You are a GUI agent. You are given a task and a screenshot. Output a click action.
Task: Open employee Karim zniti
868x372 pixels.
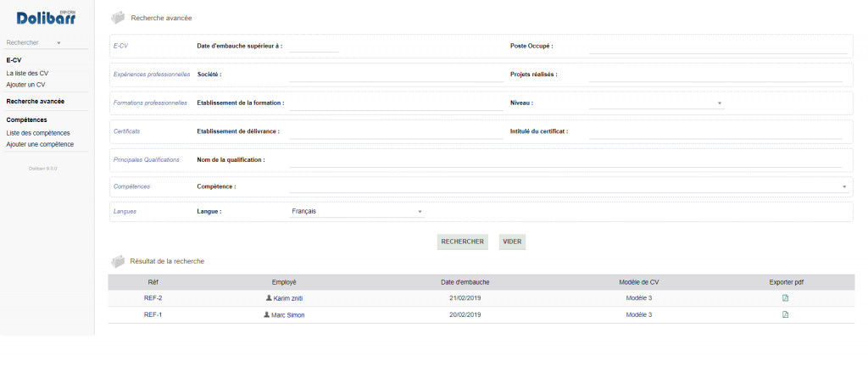[288, 299]
